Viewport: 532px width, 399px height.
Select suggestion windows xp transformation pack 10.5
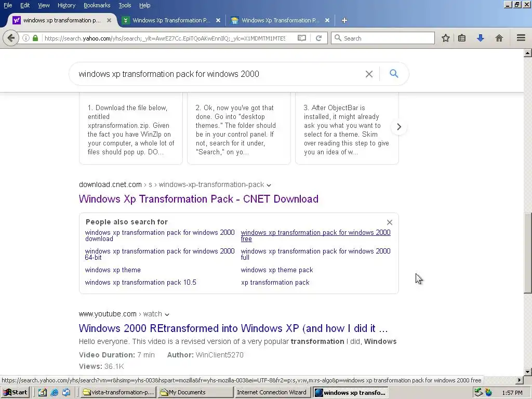[x=140, y=282]
